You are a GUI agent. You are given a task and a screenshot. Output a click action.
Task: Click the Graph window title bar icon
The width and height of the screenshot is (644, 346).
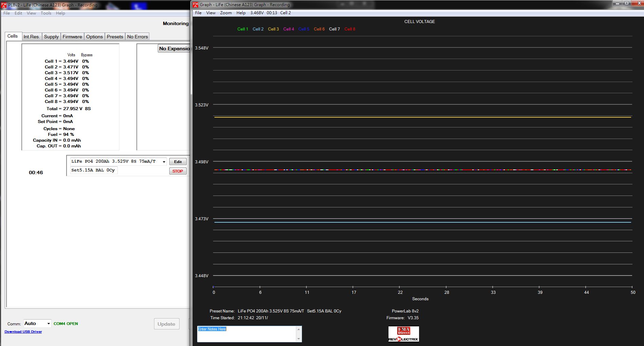pyautogui.click(x=195, y=5)
